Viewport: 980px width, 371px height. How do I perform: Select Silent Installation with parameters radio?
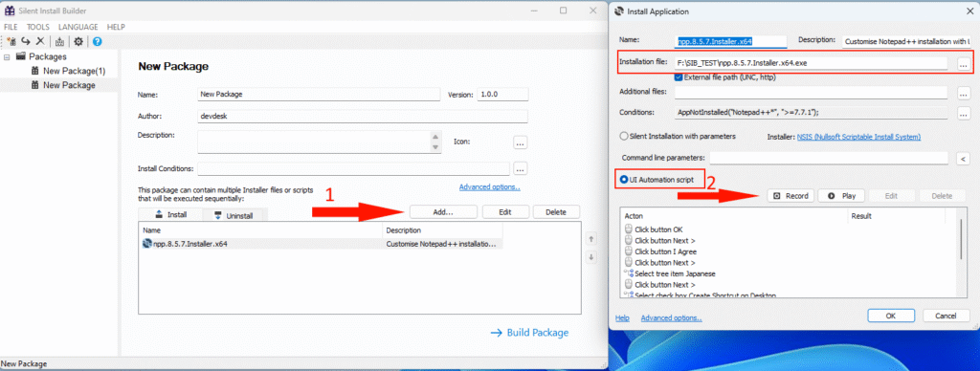624,136
